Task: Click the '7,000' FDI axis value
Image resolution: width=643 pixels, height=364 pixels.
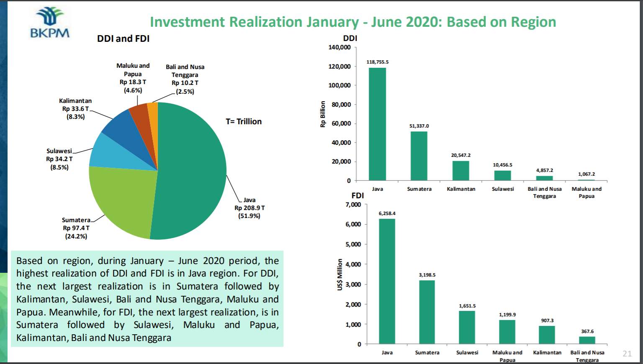Action: (353, 205)
